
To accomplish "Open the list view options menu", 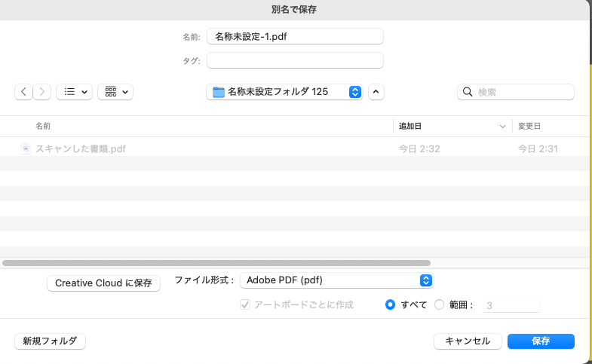I will [74, 92].
